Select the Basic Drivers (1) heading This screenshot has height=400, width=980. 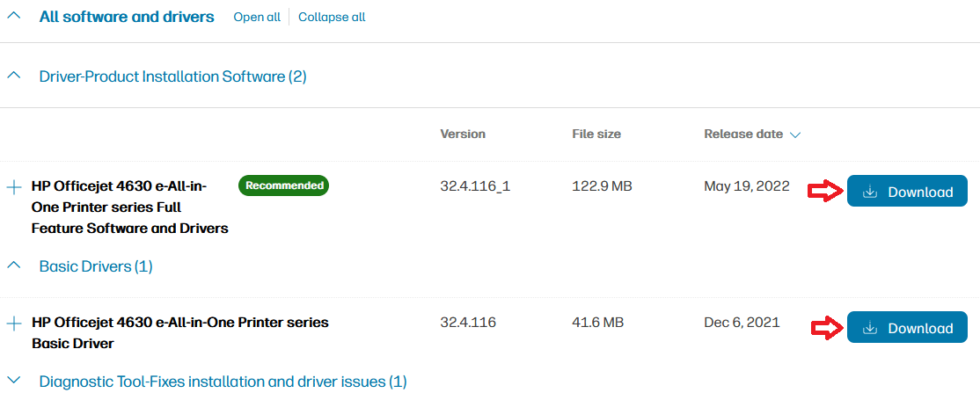pos(96,265)
